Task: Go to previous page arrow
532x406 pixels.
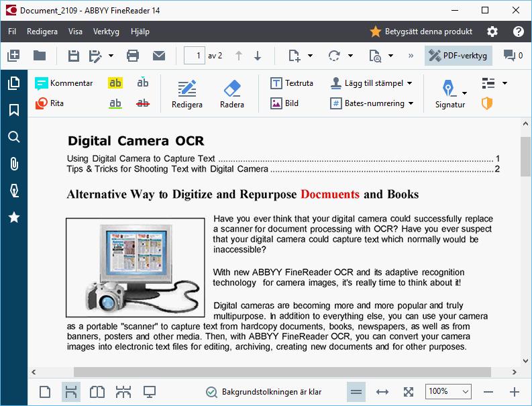Action: click(x=239, y=56)
